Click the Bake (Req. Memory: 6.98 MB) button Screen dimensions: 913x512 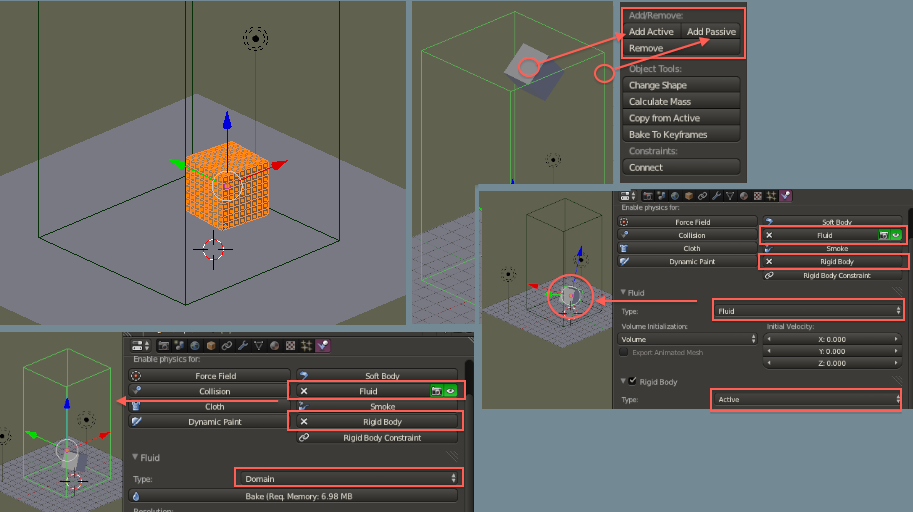[293, 496]
